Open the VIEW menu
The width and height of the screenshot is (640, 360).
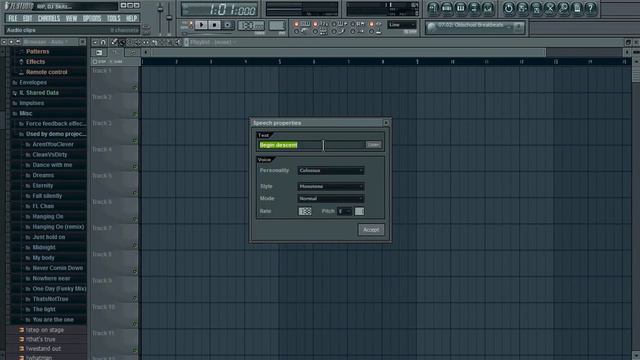pyautogui.click(x=71, y=18)
